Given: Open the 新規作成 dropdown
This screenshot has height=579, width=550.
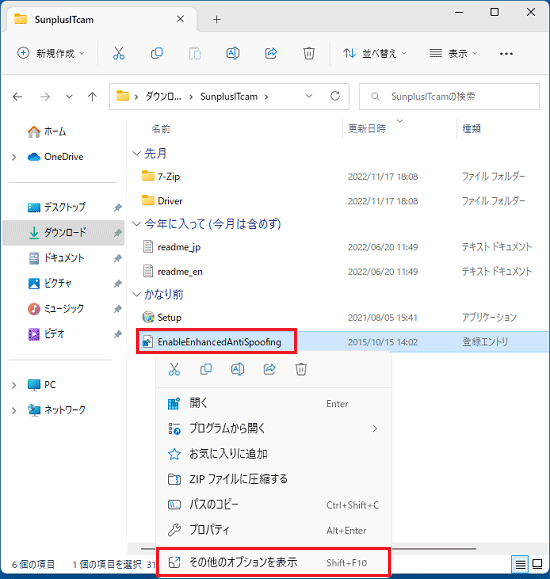Looking at the screenshot, I should click(51, 54).
